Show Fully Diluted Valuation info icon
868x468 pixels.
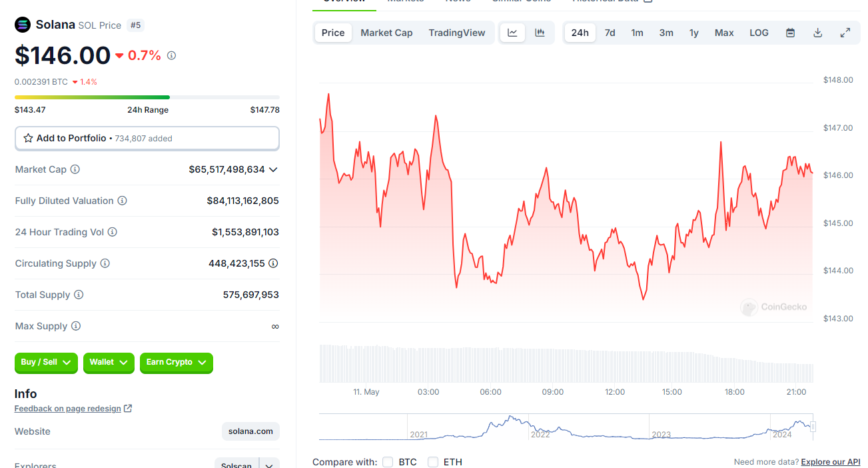coord(122,201)
